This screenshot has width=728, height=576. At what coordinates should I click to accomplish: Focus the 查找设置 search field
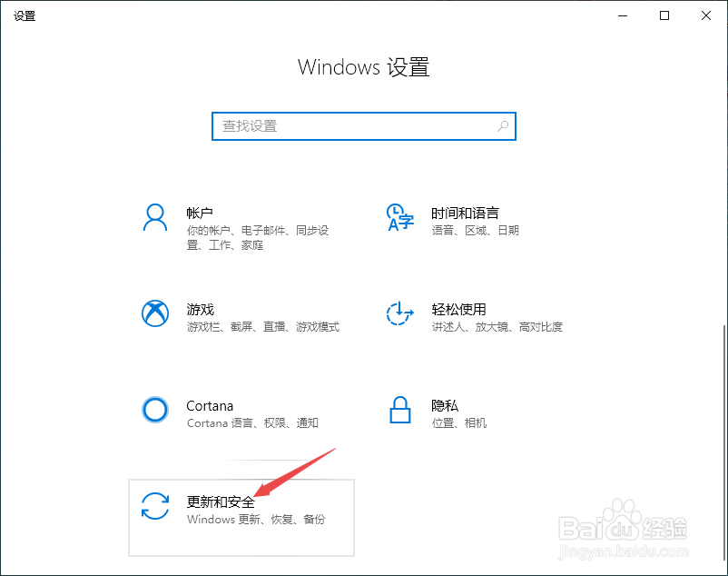[x=364, y=126]
